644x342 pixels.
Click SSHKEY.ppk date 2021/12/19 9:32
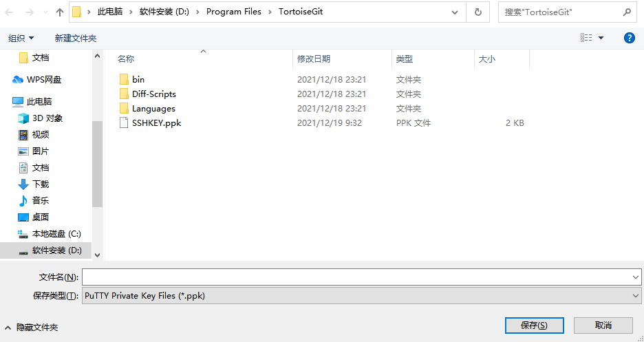[x=330, y=122]
